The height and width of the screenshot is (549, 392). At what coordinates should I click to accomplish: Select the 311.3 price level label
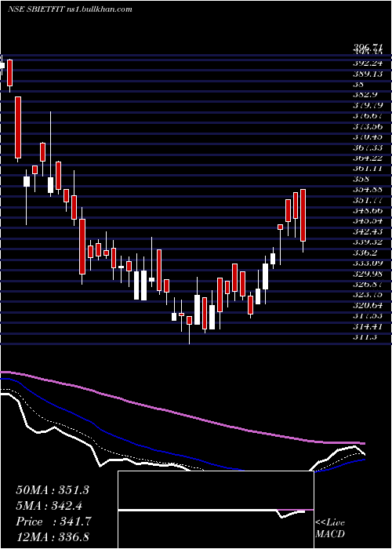[x=365, y=336]
